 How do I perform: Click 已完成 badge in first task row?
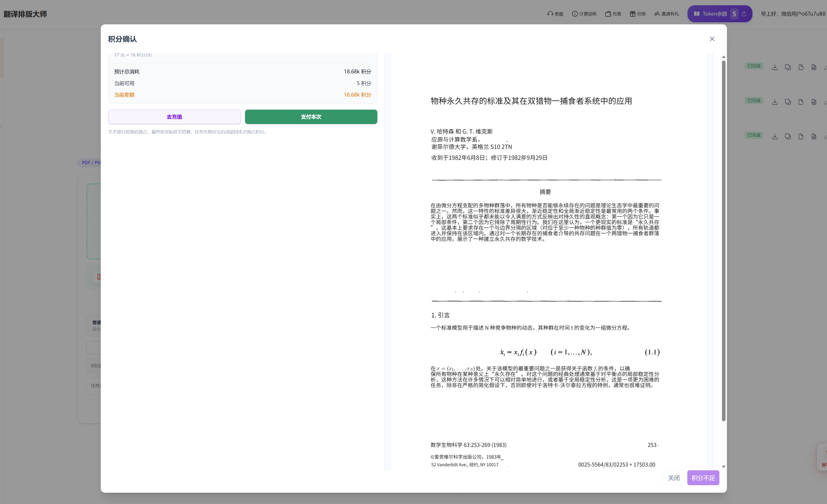754,66
